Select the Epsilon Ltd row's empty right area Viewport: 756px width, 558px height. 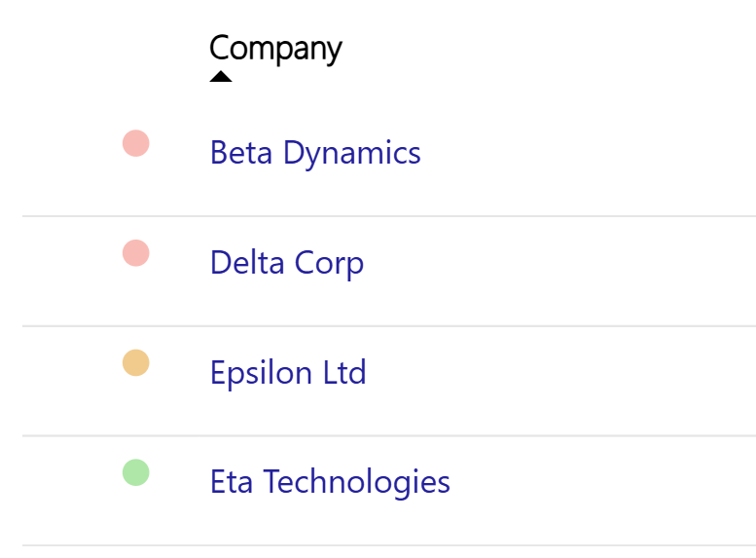603,373
